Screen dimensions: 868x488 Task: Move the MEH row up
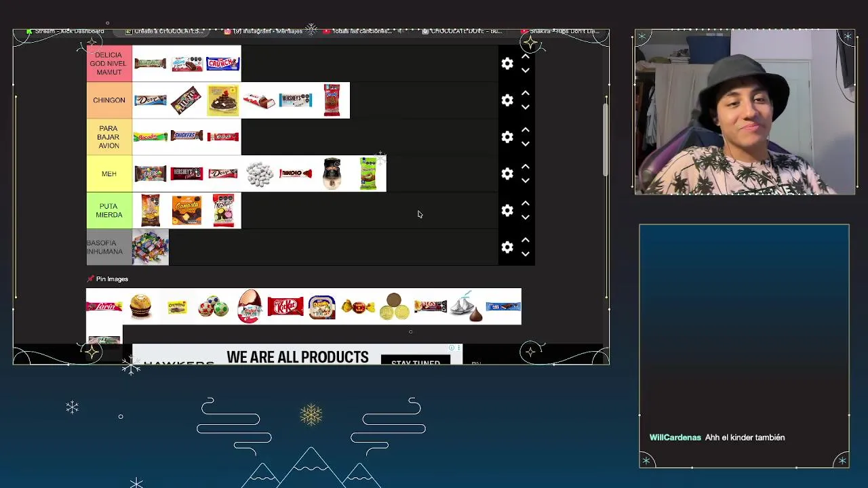[x=525, y=166]
